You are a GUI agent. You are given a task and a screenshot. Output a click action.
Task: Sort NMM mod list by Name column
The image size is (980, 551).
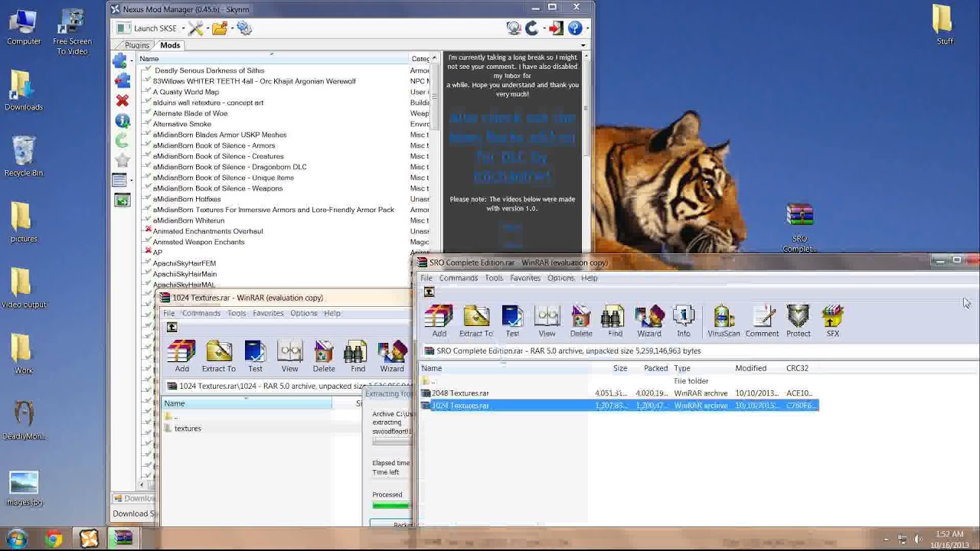click(x=273, y=59)
